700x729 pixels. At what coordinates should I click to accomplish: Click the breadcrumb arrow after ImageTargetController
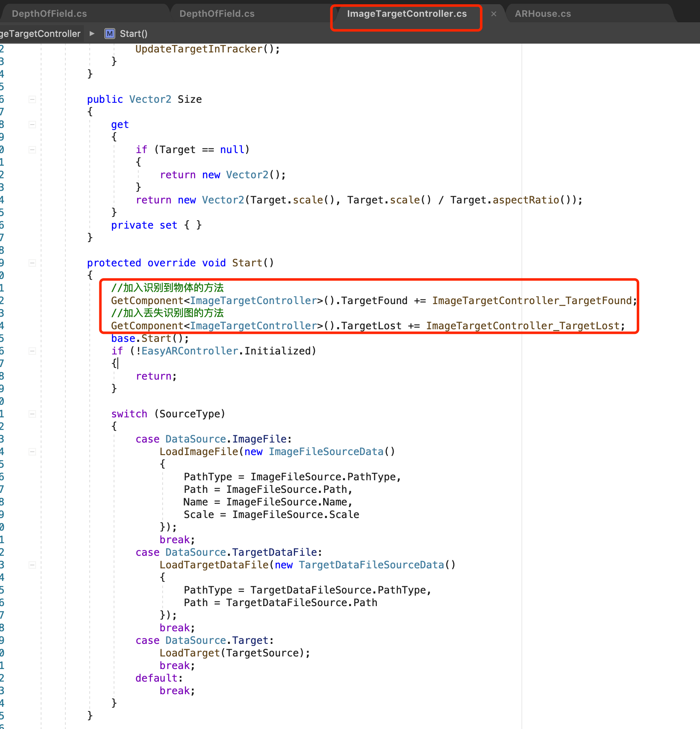click(x=92, y=34)
